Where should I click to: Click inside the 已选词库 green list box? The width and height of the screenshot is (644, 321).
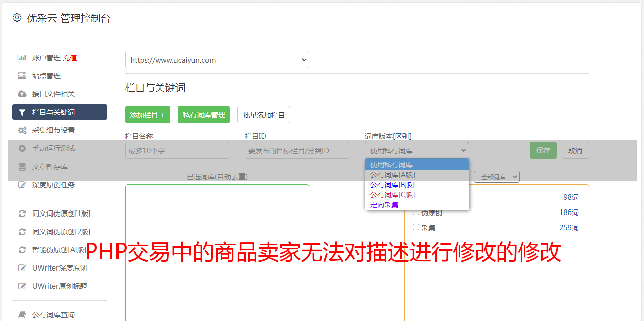[x=217, y=252]
